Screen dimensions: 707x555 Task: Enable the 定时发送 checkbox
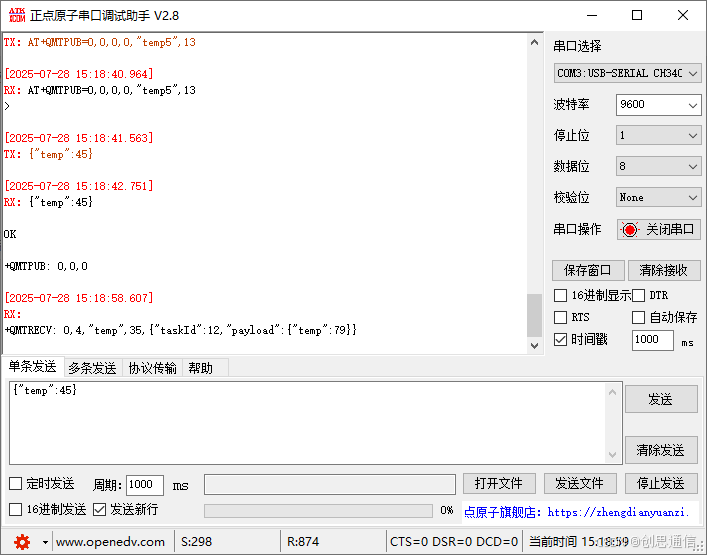coord(16,484)
